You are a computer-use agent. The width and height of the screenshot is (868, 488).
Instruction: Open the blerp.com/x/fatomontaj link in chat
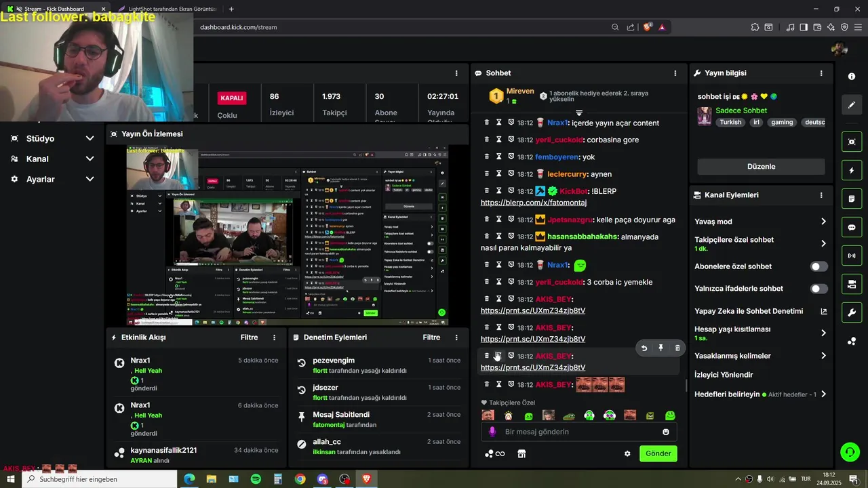click(x=534, y=203)
